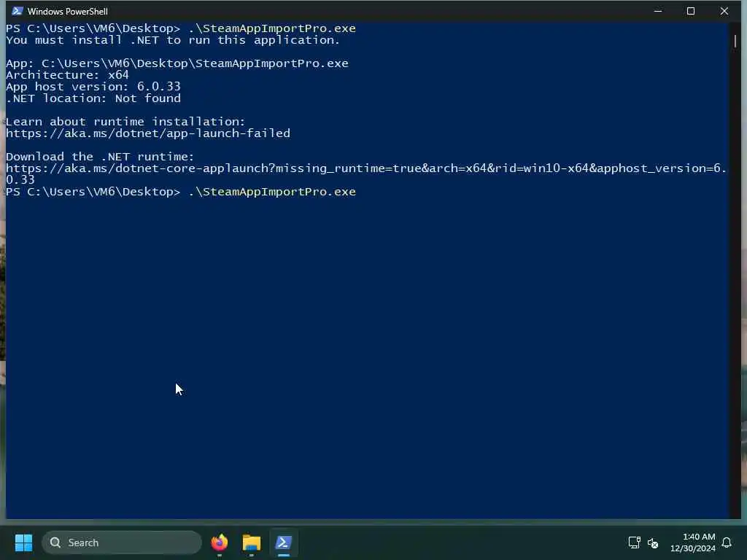Click the dotnet-core-applaunch download URL line
Viewport: 747px width, 560px height.
click(366, 168)
